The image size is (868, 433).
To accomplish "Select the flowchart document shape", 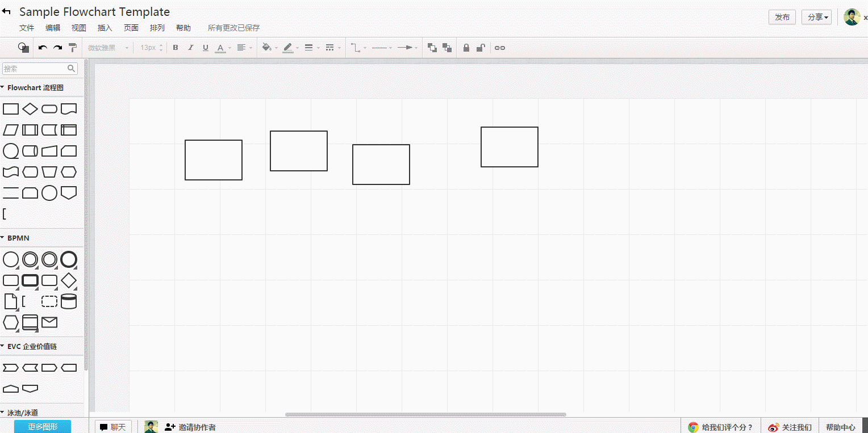I will click(x=69, y=109).
